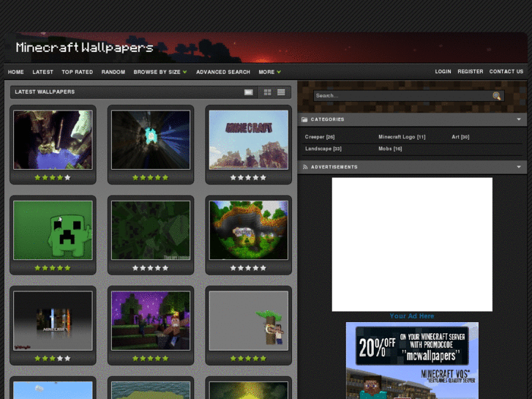Click the Advertisements RSS icon
The width and height of the screenshot is (532, 399).
(305, 167)
